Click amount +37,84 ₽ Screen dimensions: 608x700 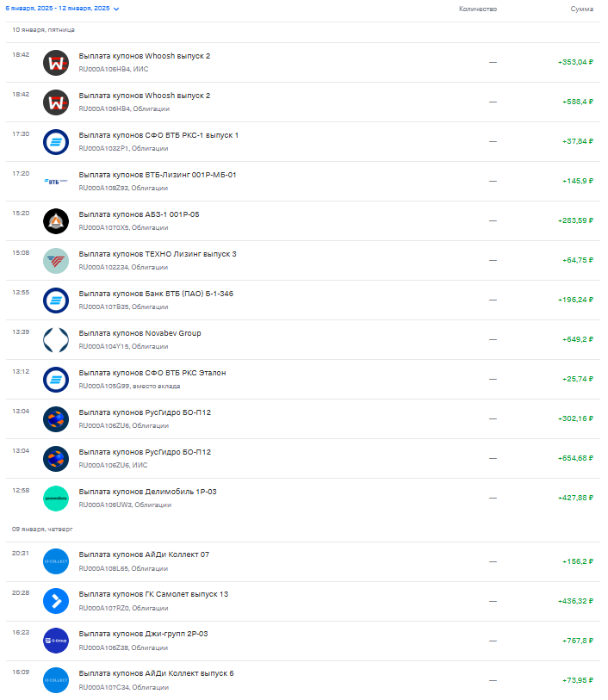click(578, 141)
